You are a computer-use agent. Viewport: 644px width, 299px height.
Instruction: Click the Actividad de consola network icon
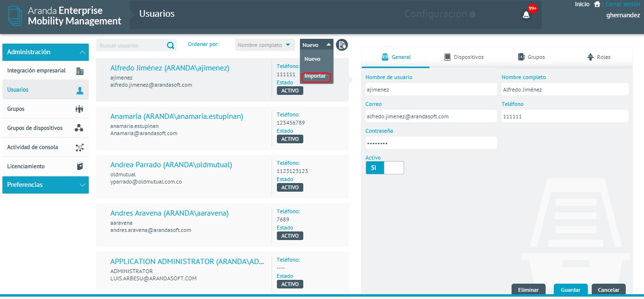80,147
